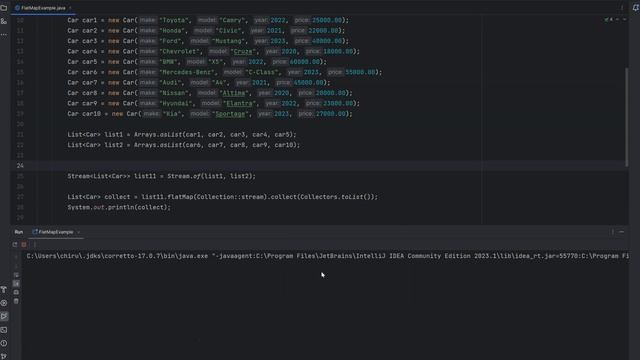Jump down the stack trace arrow

16,266
